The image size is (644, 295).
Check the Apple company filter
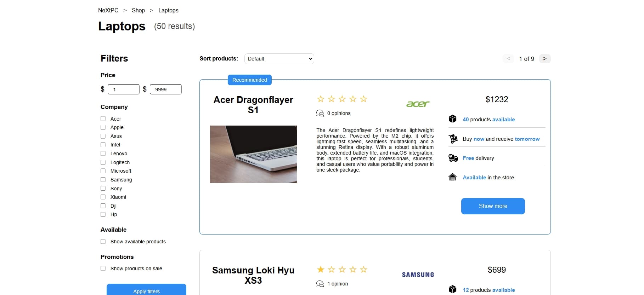[103, 127]
